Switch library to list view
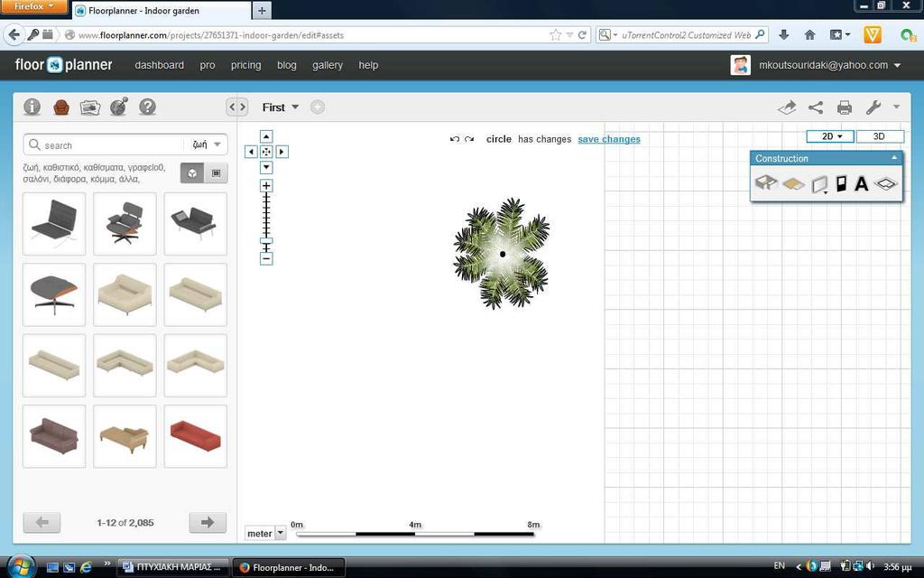Screen dimensions: 924x578 (217, 172)
